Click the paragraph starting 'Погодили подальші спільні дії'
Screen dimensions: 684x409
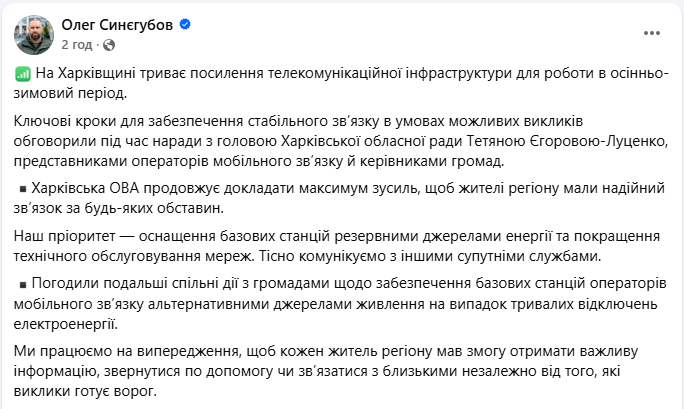[x=300, y=302]
